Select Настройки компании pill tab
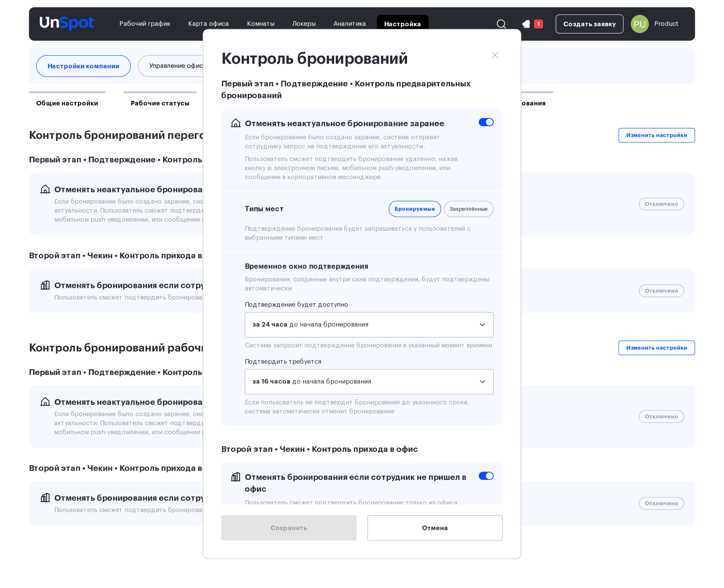724x588 pixels. 83,66
